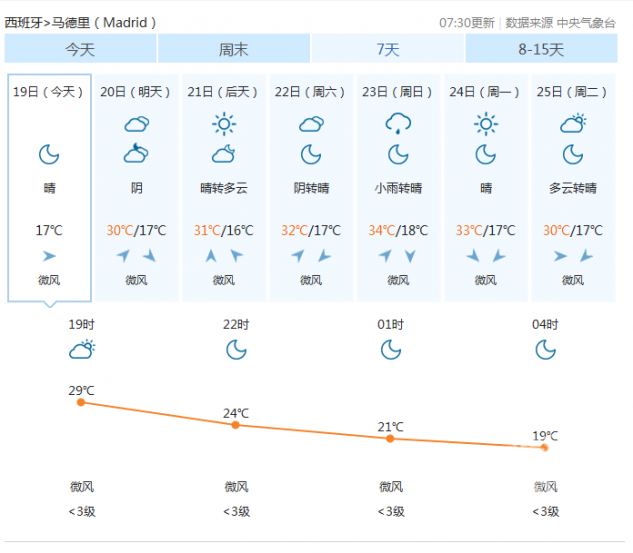Screen dimensions: 633x553
Task: Click the moon icon for 23日 night
Action: pos(398,155)
